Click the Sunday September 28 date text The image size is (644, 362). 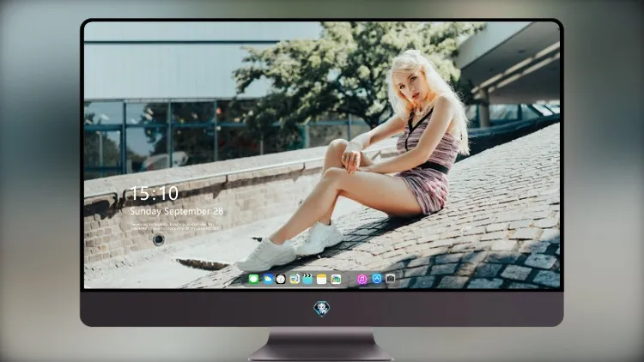177,211
